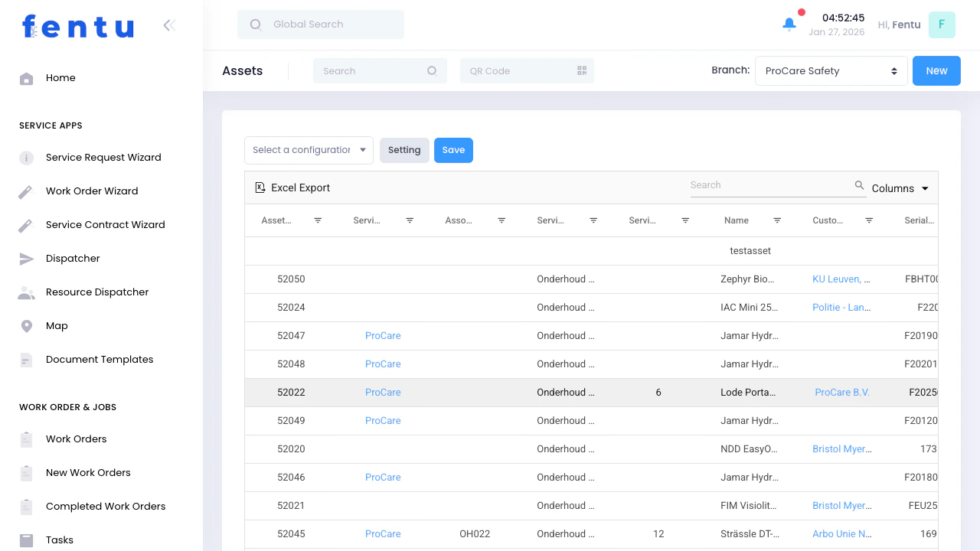
Task: Open the Map pin icon in sidebar
Action: 26,325
